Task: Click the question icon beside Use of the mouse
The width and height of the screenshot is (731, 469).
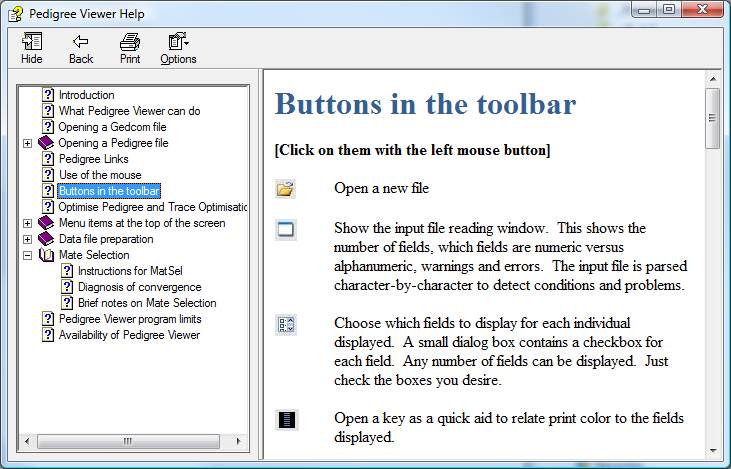Action: tap(48, 175)
